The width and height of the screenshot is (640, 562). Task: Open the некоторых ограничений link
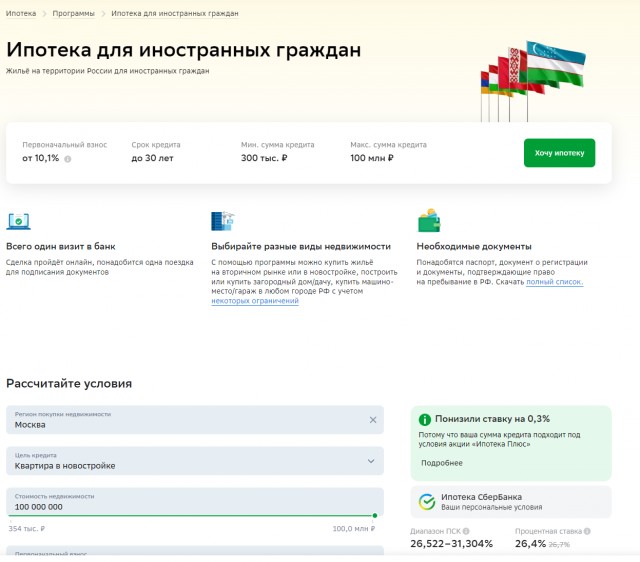point(255,301)
